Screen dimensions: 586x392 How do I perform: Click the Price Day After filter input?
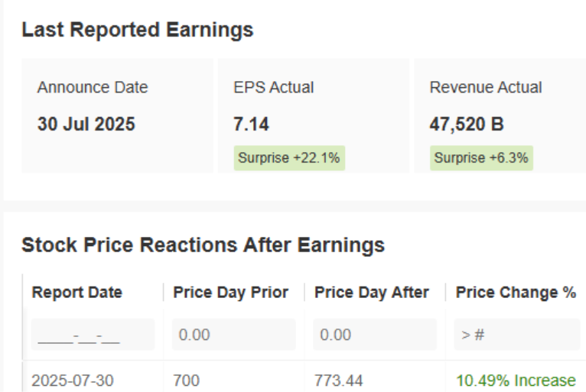(x=375, y=335)
